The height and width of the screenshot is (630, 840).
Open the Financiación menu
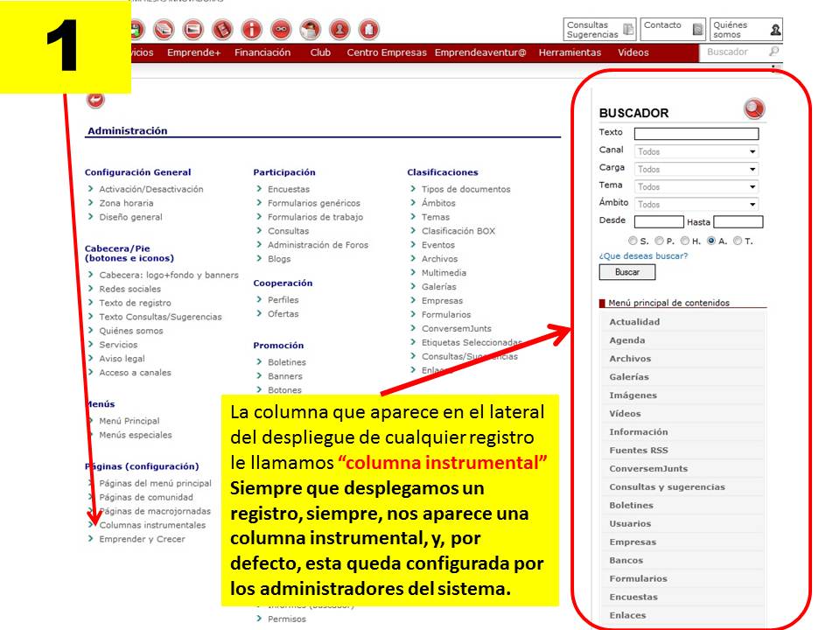pyautogui.click(x=262, y=52)
